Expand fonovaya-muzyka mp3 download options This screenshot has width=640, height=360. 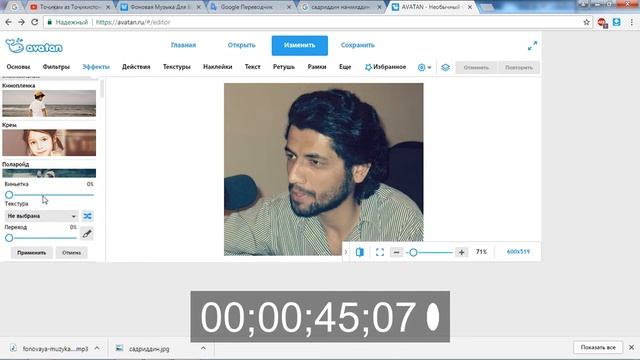(x=97, y=348)
